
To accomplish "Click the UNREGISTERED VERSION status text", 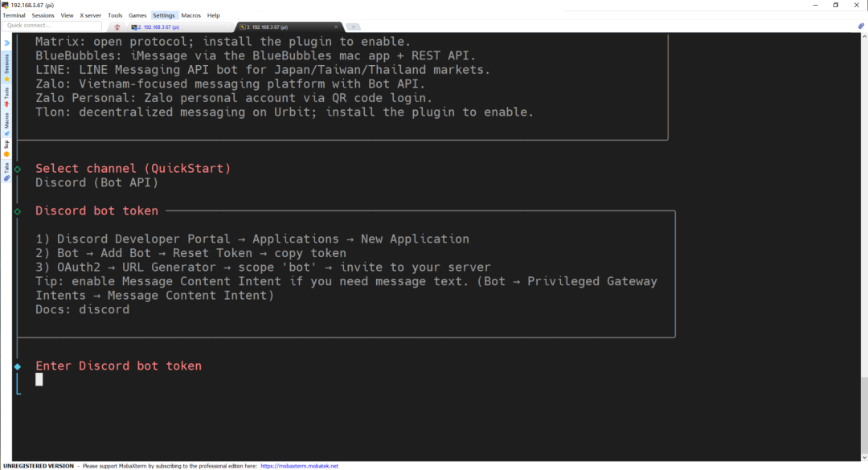I will (x=39, y=466).
